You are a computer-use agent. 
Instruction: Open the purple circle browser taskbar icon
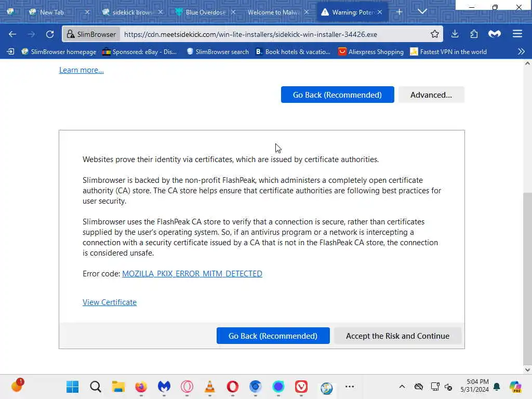278,387
